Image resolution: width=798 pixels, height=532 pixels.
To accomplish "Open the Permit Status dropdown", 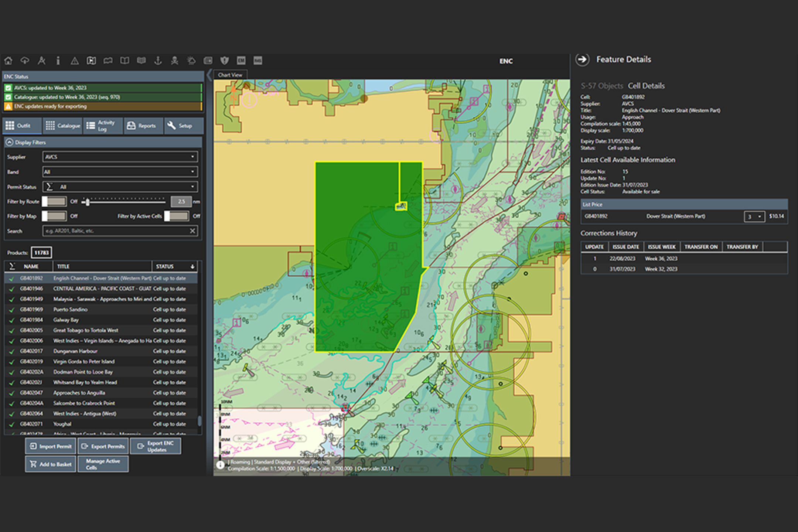I will 120,187.
